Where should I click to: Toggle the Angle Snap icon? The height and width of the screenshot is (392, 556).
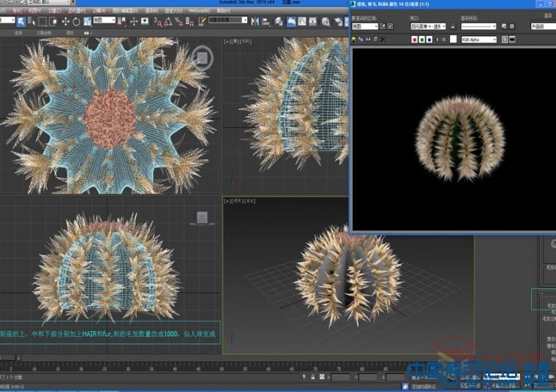[x=168, y=22]
